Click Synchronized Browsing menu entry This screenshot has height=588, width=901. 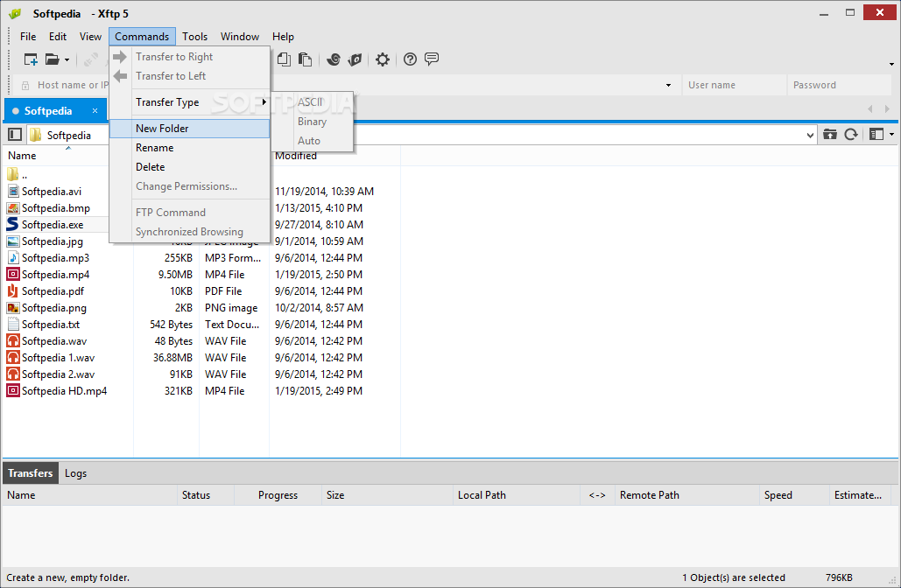[x=189, y=232]
